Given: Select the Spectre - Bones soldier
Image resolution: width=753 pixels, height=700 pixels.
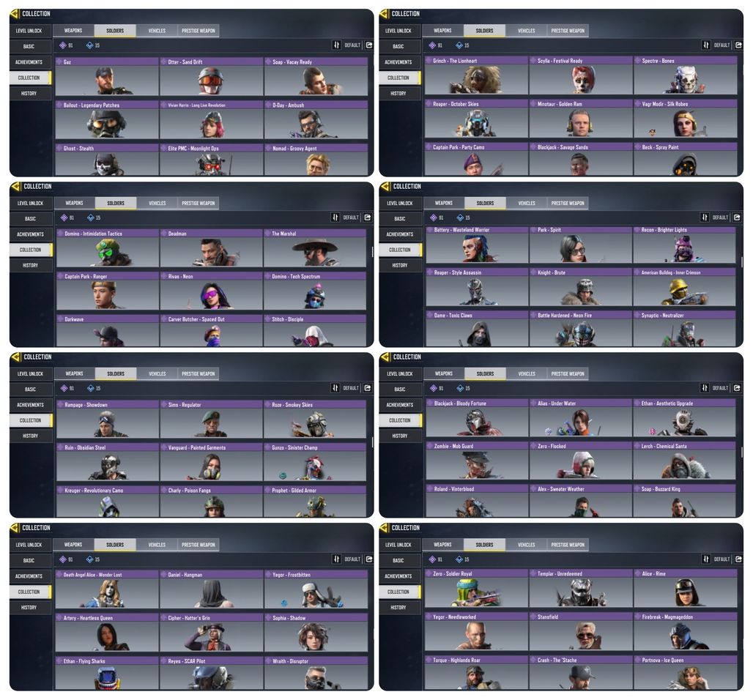Looking at the screenshot, I should [x=686, y=75].
